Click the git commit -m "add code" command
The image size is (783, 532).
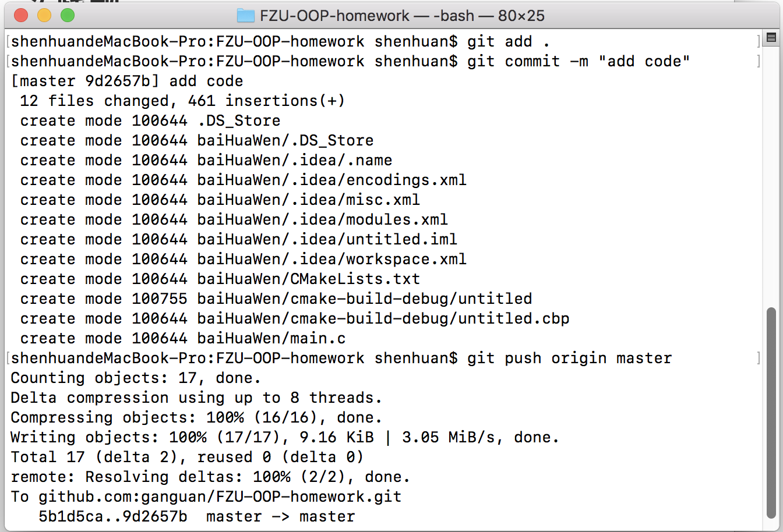578,62
